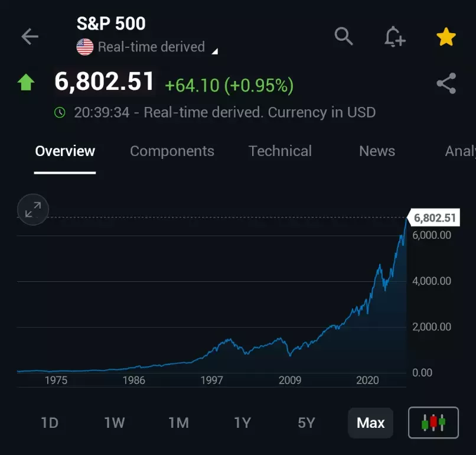The height and width of the screenshot is (455, 476).
Task: Toggle the yellow favorite star
Action: pos(446,37)
